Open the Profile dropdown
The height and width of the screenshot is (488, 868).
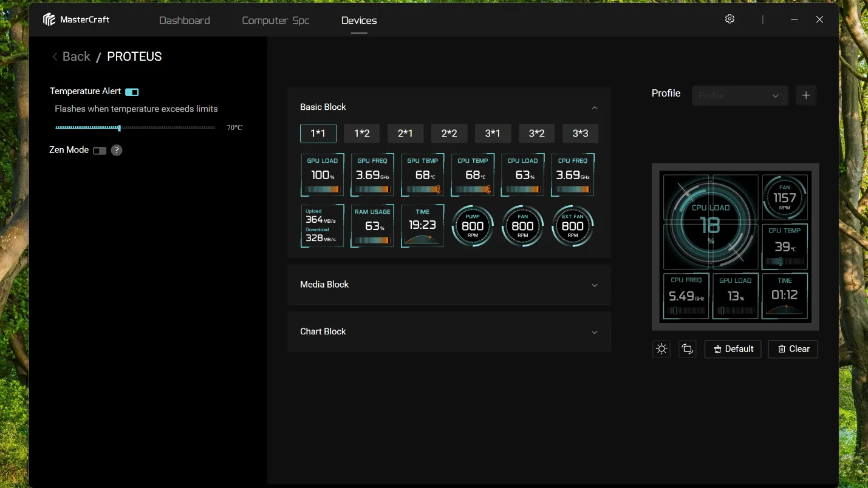click(x=740, y=95)
